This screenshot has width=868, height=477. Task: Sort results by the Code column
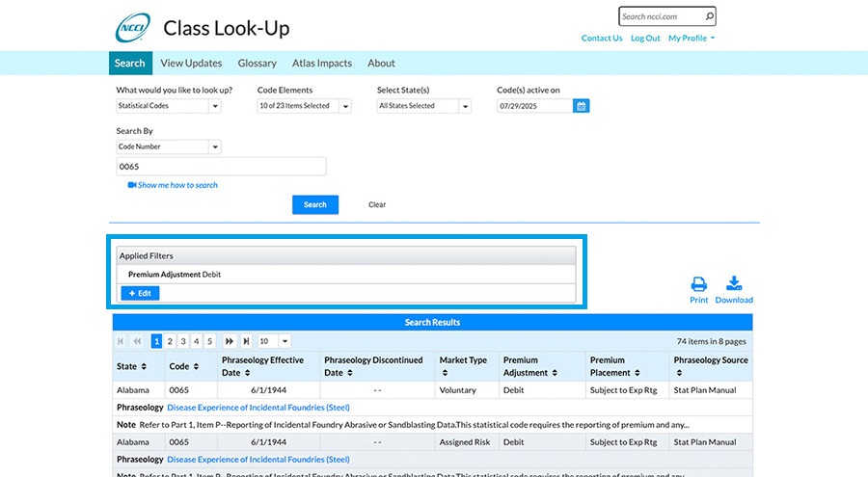196,366
